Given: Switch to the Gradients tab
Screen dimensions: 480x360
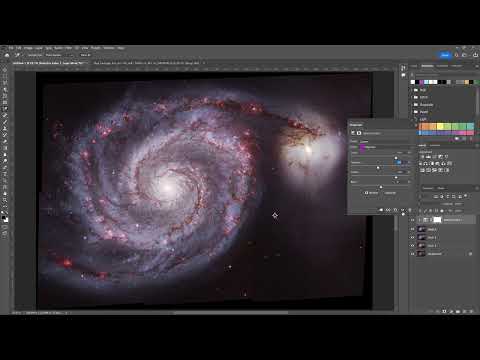Looking at the screenshot, I should coord(442,66).
